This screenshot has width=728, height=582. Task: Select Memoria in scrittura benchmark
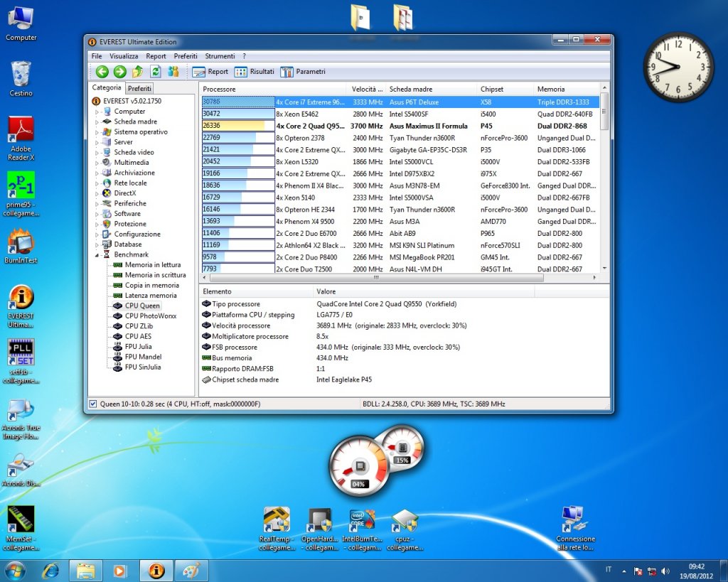click(155, 275)
